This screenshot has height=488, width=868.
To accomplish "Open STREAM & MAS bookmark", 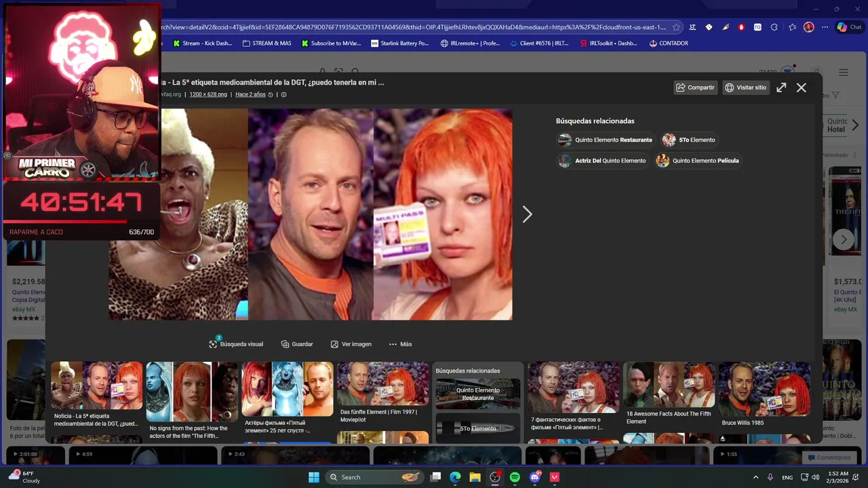I will 267,43.
